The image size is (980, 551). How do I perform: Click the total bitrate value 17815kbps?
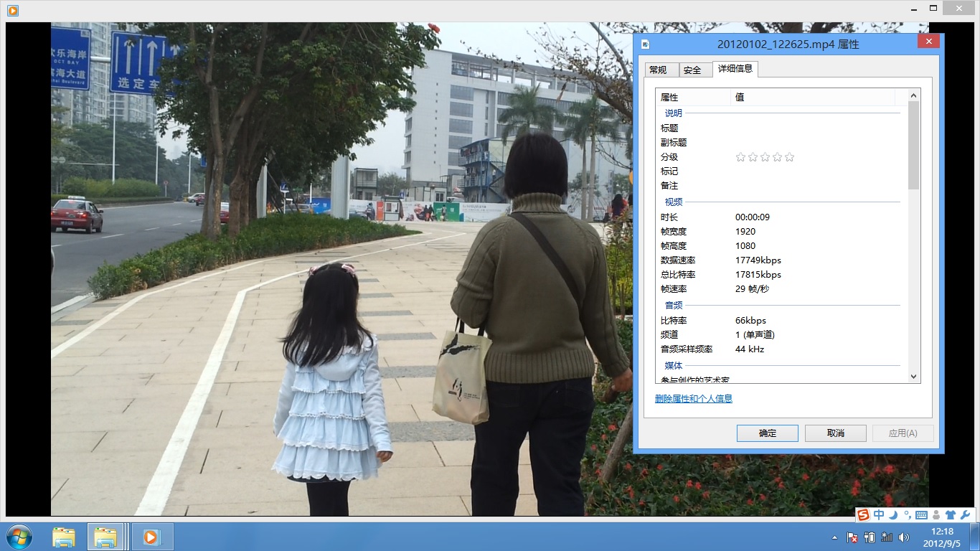pos(758,275)
